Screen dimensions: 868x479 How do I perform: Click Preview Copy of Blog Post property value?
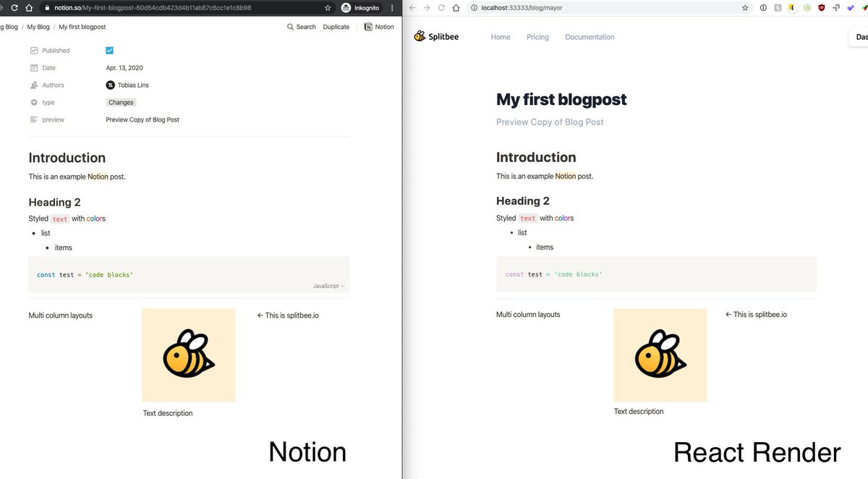tap(142, 120)
